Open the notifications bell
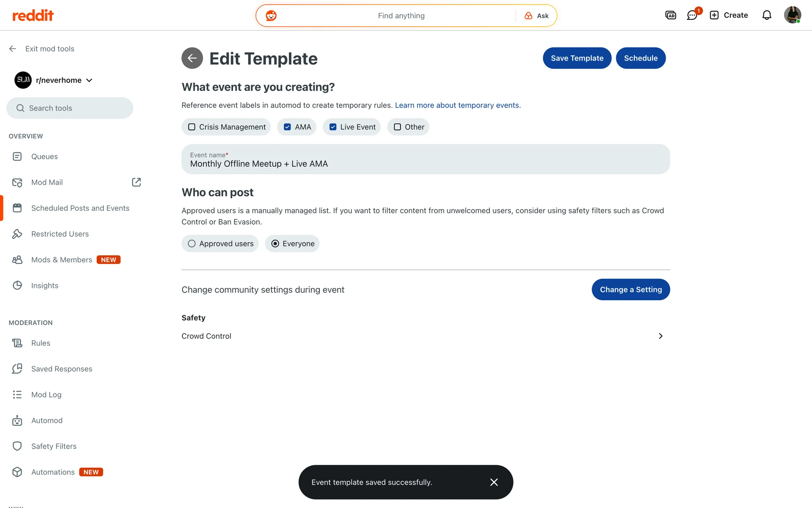The image size is (812, 508). [766, 16]
